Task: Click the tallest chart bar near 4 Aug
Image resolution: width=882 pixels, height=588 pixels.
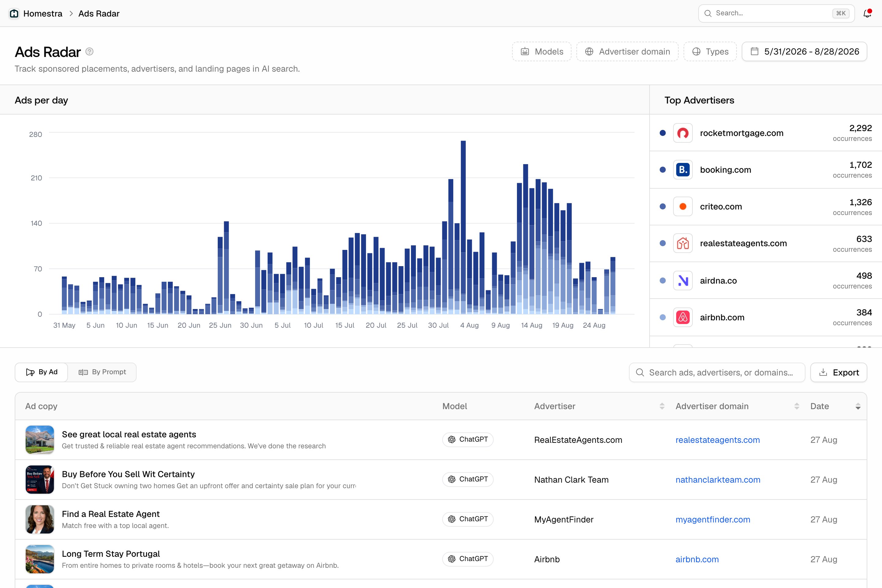Action: [463, 227]
